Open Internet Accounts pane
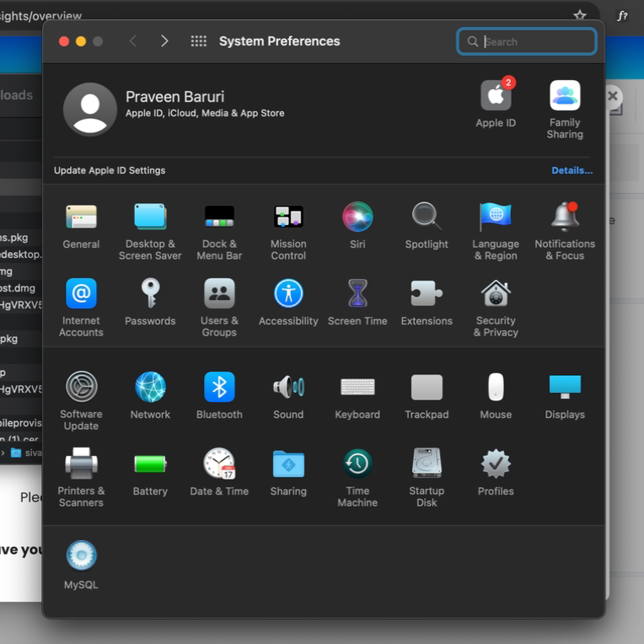The height and width of the screenshot is (644, 644). click(x=81, y=308)
